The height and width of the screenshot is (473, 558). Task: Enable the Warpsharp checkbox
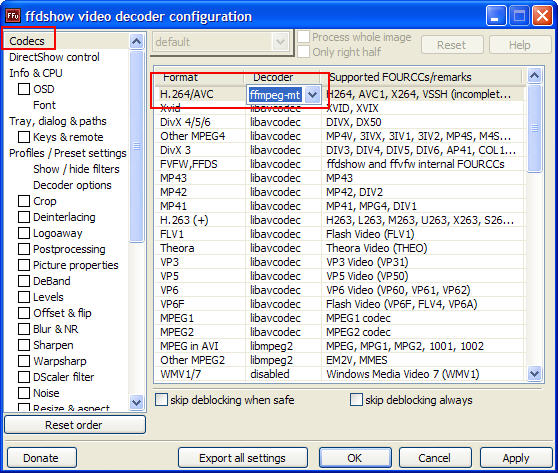[24, 361]
